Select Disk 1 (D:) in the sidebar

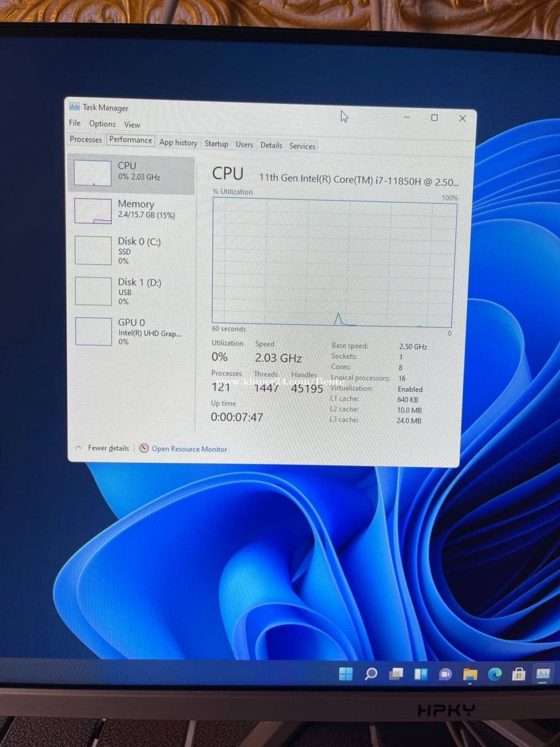pyautogui.click(x=131, y=291)
